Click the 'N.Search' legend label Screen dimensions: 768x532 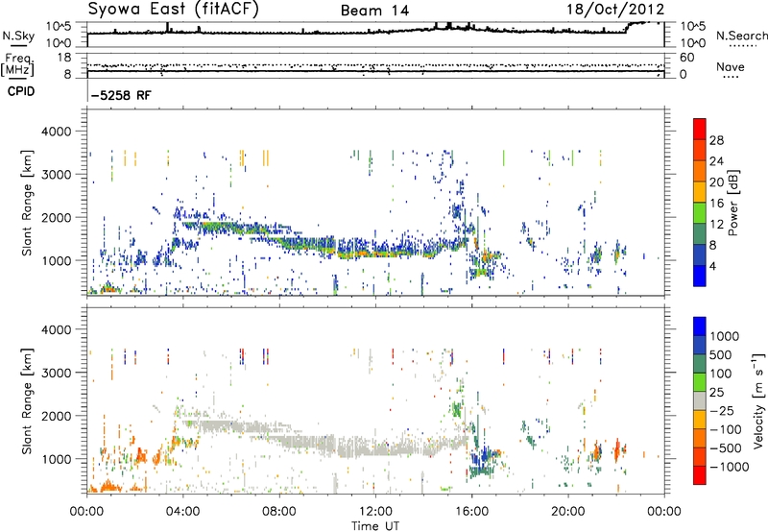click(741, 36)
